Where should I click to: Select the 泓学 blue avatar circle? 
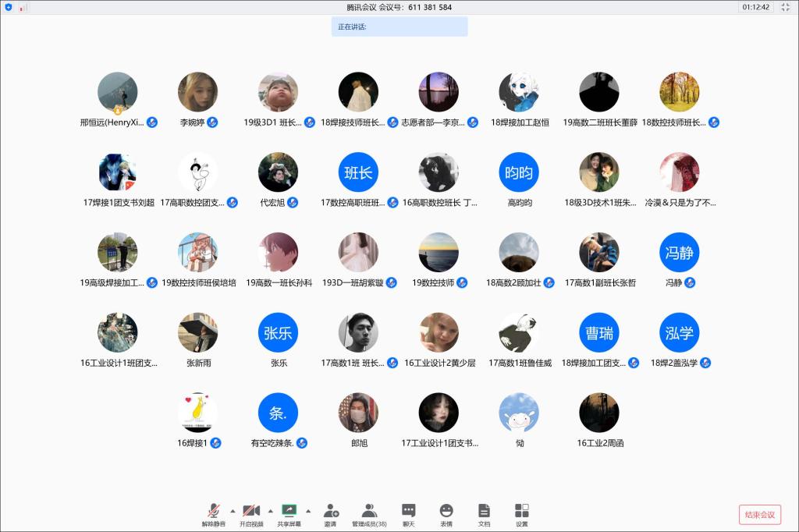680,333
